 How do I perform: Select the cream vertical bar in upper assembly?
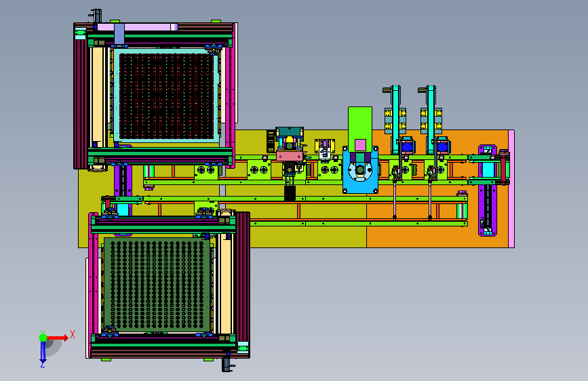click(98, 97)
